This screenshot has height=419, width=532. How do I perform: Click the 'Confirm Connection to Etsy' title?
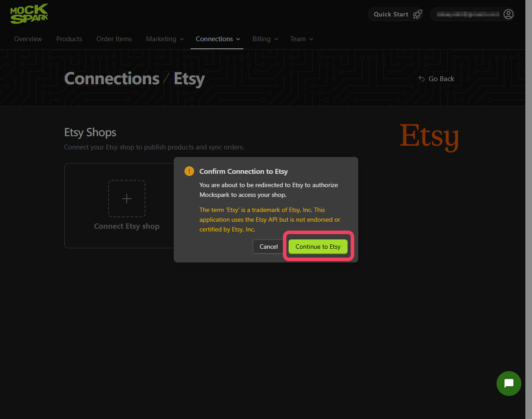click(x=243, y=171)
